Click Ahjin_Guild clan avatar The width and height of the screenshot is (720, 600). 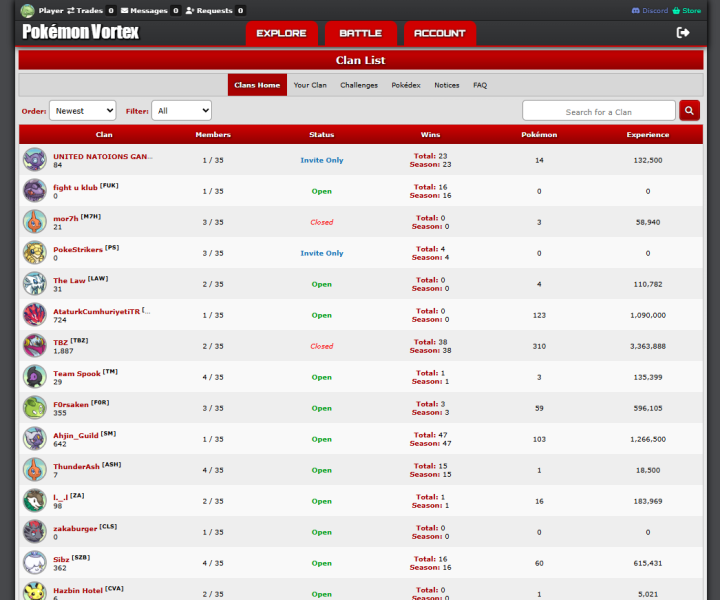click(35, 438)
